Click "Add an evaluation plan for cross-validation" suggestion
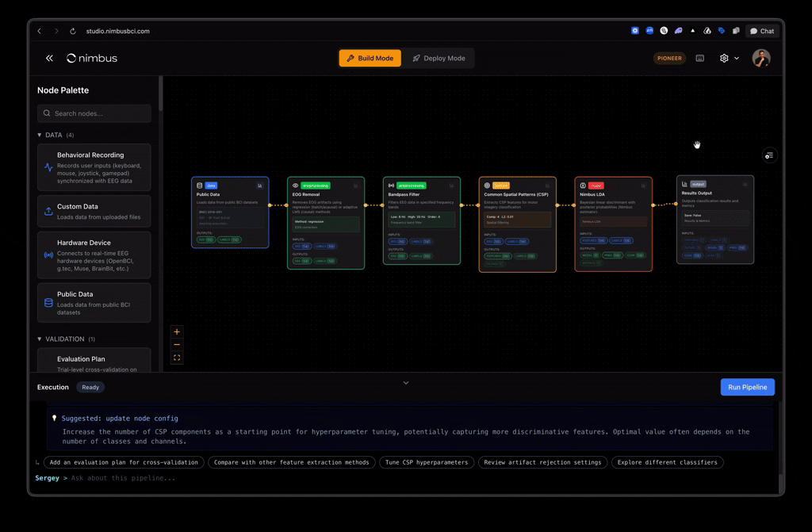 click(124, 462)
